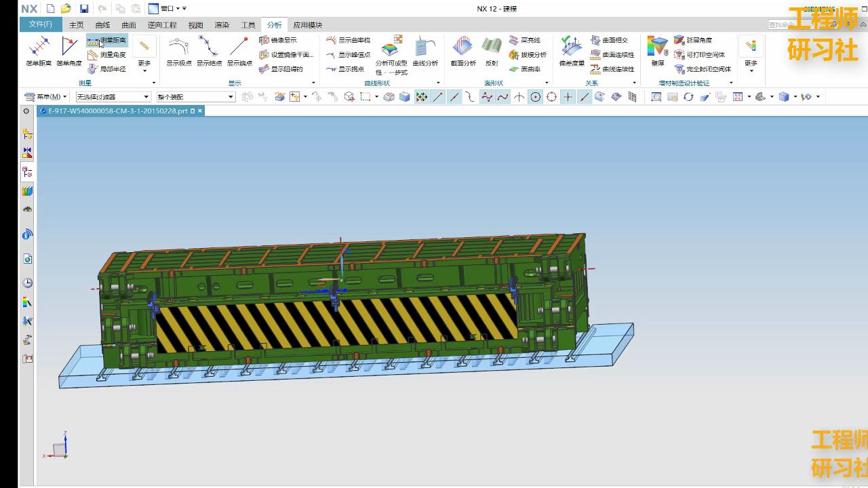Launch the 截面分析 face analysis tool
This screenshot has height=488, width=868.
[463, 53]
